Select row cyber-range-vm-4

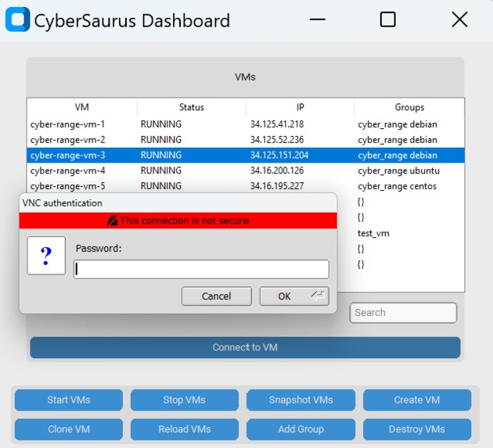[x=246, y=170]
